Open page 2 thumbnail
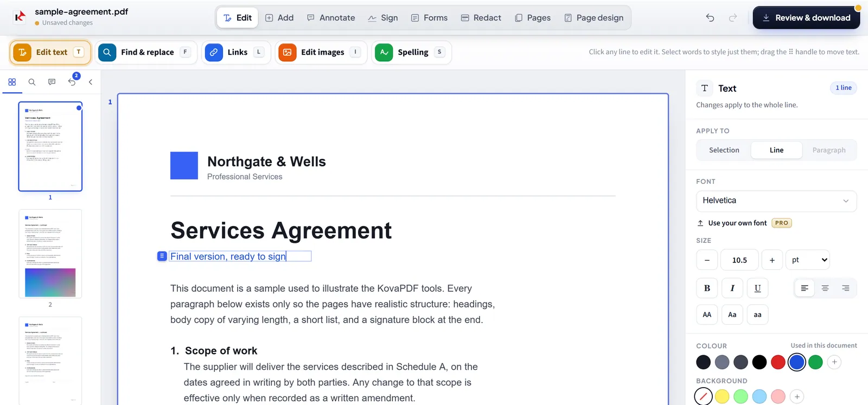868x405 pixels. tap(50, 254)
